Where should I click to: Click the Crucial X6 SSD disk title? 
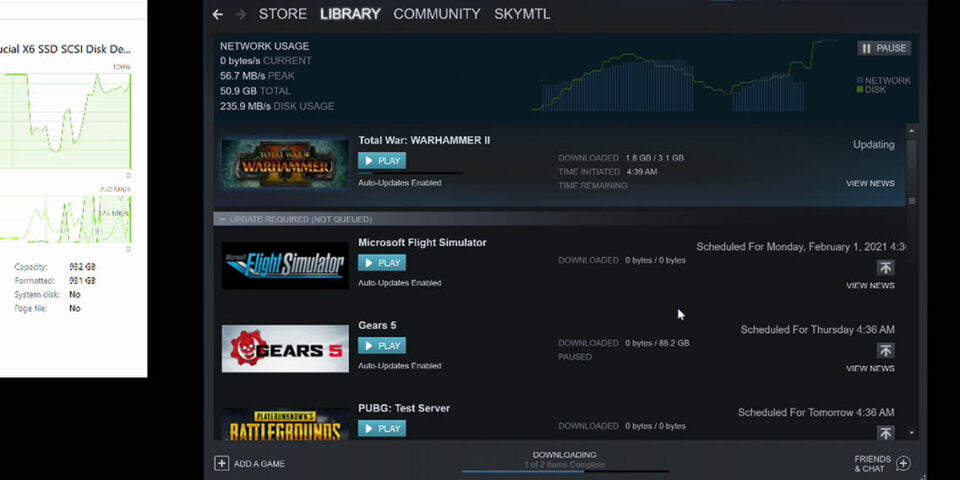[66, 49]
